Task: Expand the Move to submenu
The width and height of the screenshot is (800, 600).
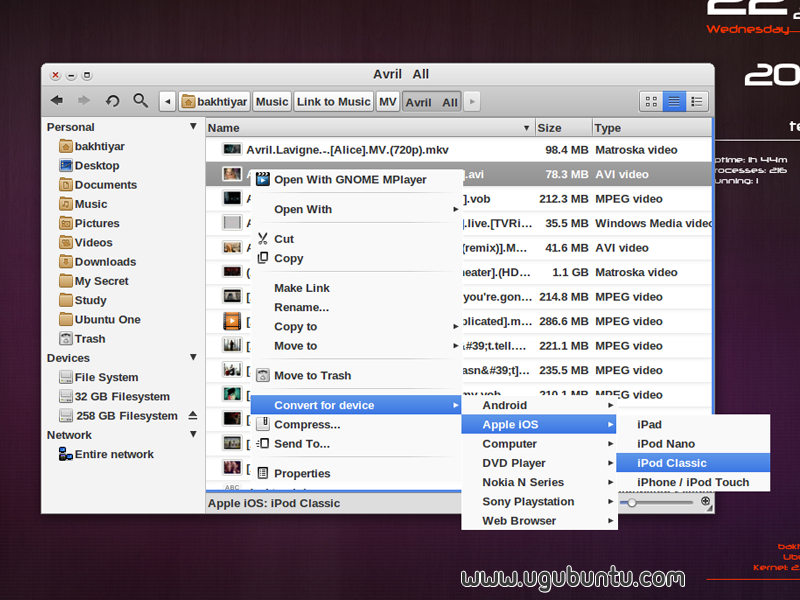Action: coord(356,346)
